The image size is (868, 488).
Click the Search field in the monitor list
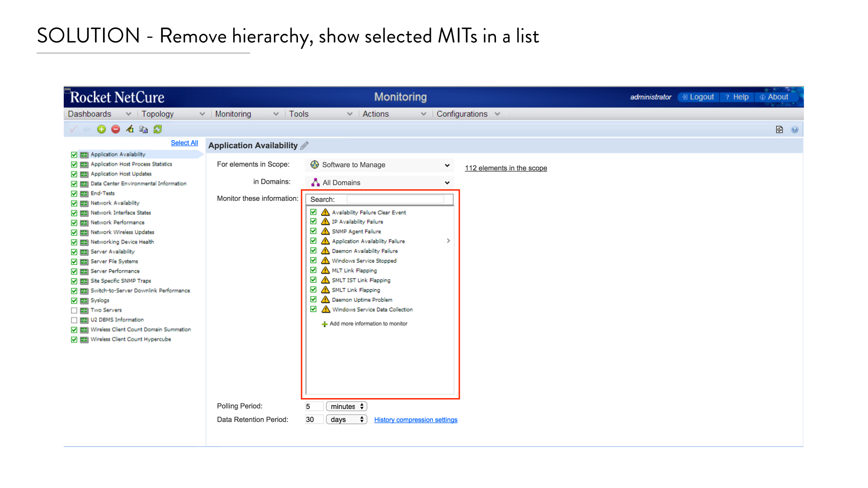(x=395, y=199)
